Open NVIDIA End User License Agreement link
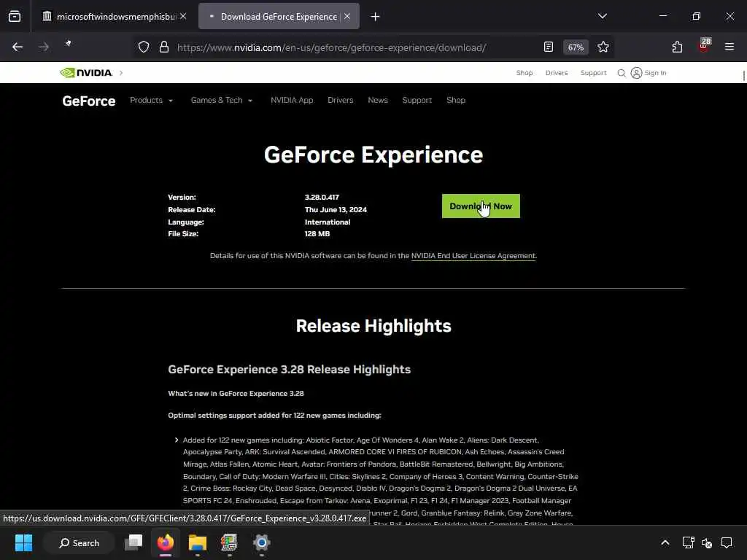 473,256
